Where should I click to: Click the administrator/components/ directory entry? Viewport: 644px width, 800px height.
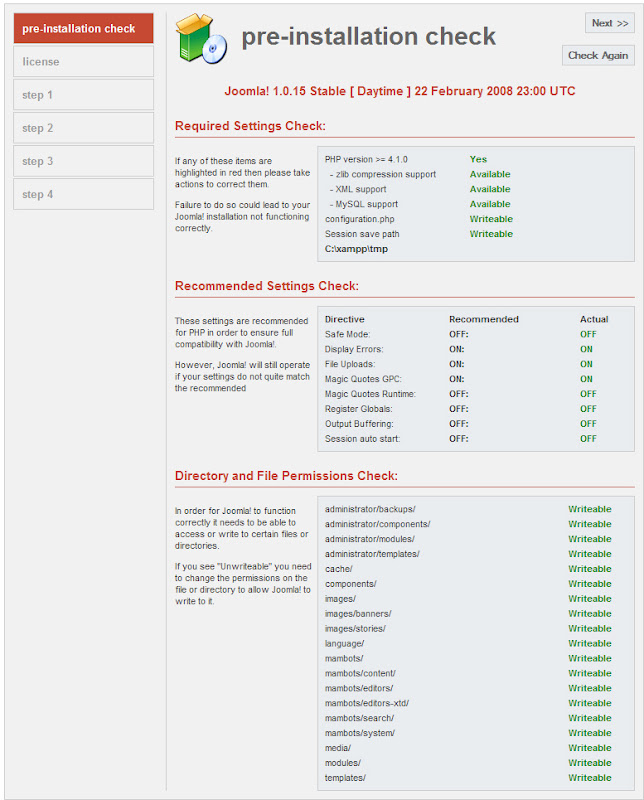point(378,524)
